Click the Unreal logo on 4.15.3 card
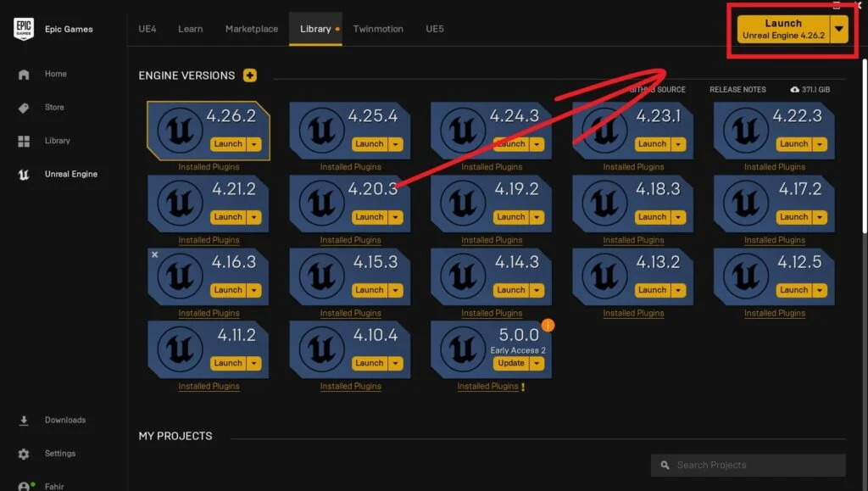 [x=321, y=276]
